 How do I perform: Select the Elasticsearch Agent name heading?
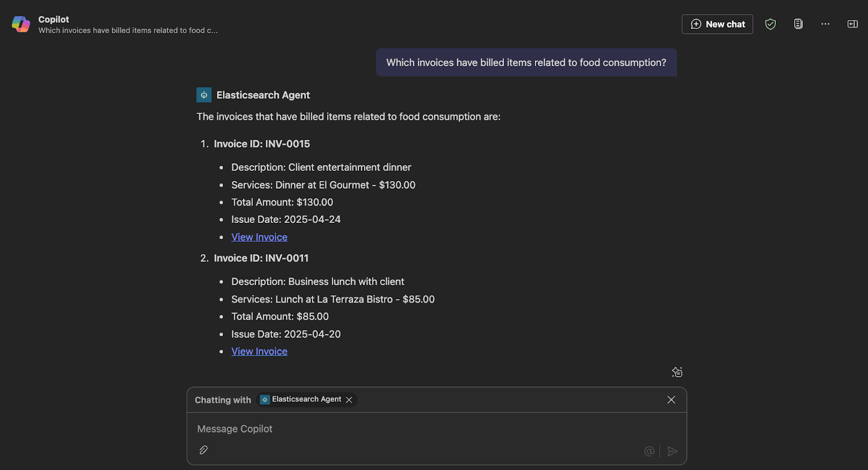(263, 95)
